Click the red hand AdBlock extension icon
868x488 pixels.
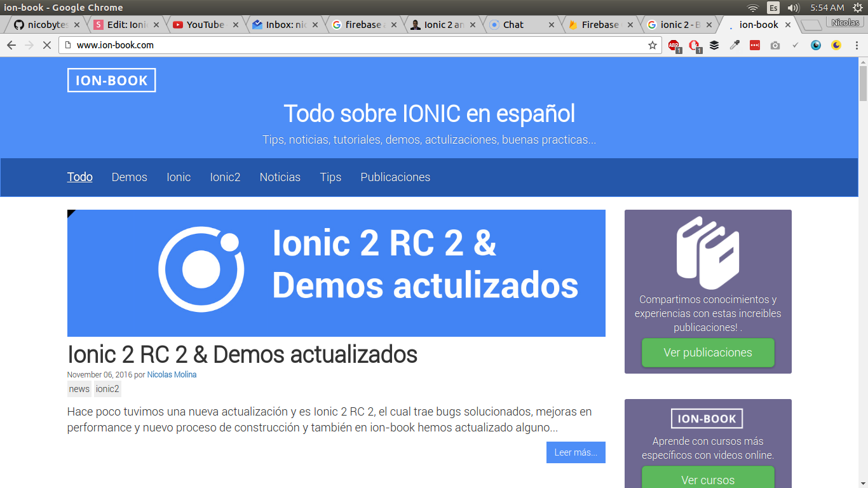[x=694, y=45]
